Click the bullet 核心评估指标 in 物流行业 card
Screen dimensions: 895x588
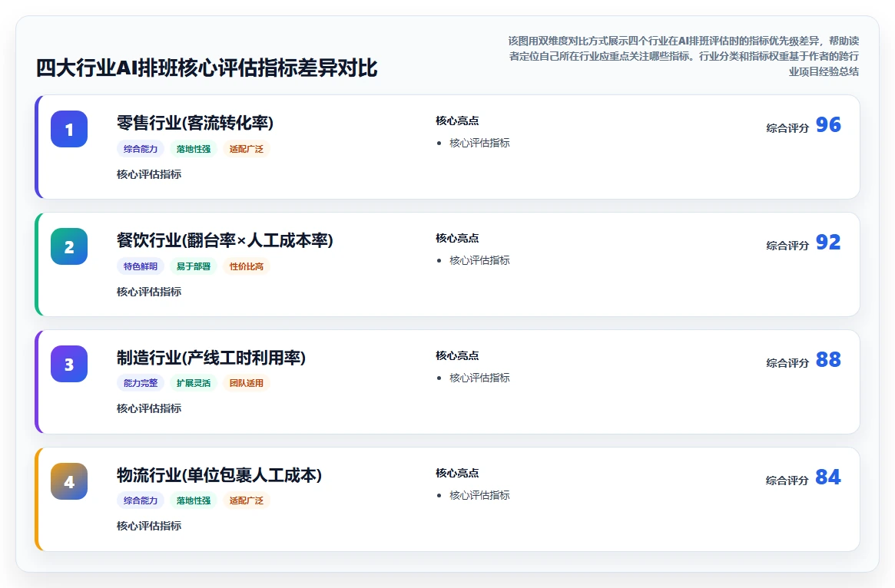(479, 496)
